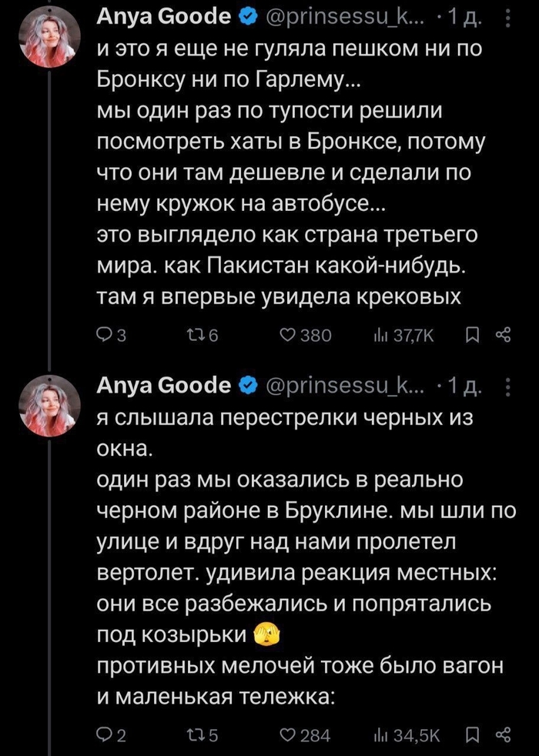Screen dimensions: 539x756
Task: Retweet the second tweet with 5 reposts
Action: [x=192, y=736]
